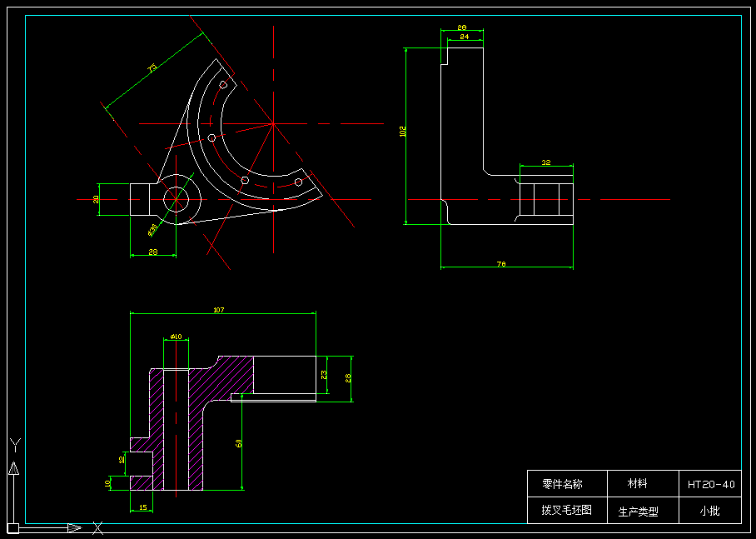Select the "102" height dimension text
756x539 pixels.
coord(403,132)
